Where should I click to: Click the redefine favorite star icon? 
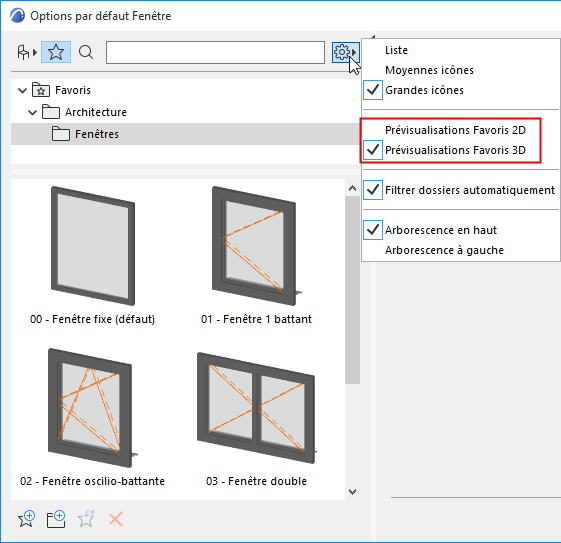click(x=86, y=519)
